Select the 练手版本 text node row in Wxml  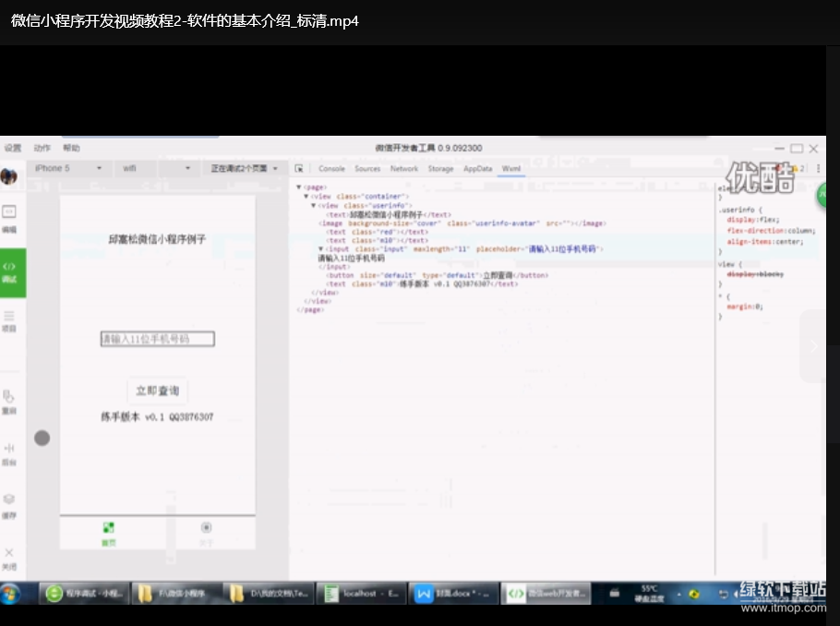tap(422, 284)
